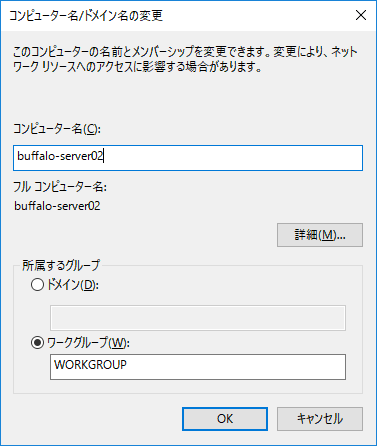Click the ドメイン(D) label text

tap(73, 285)
